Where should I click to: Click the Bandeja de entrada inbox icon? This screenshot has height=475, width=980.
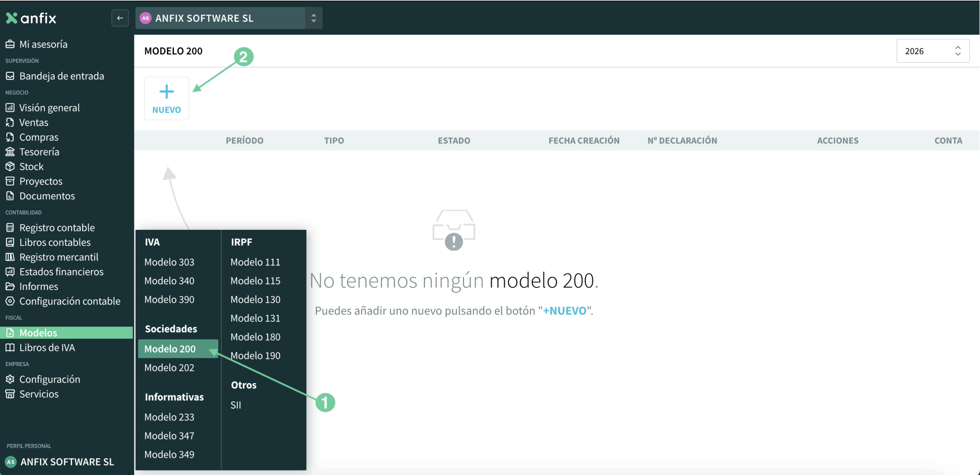10,76
